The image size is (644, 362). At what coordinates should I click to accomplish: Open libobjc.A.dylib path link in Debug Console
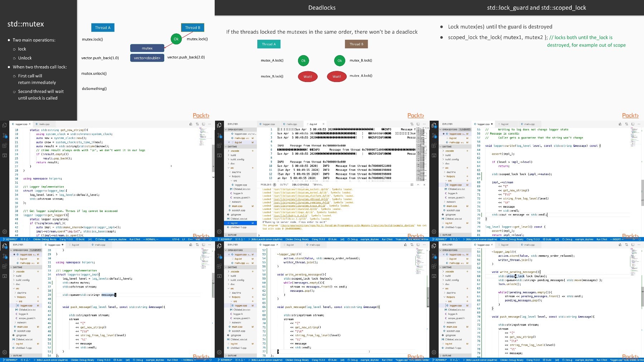(x=290, y=216)
